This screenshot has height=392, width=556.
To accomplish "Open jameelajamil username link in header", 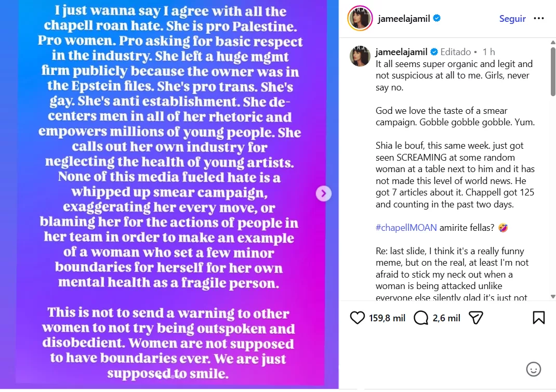I will click(404, 19).
